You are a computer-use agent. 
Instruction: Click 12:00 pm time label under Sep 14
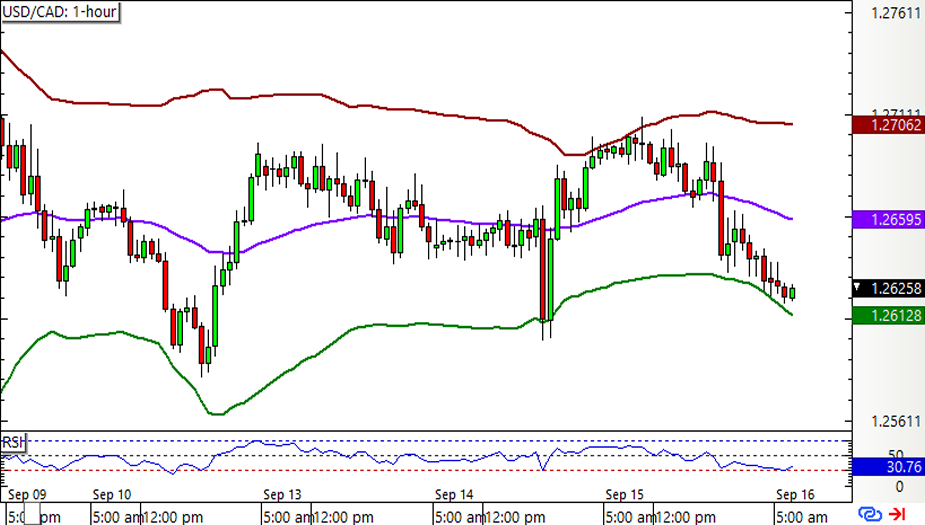[514, 517]
